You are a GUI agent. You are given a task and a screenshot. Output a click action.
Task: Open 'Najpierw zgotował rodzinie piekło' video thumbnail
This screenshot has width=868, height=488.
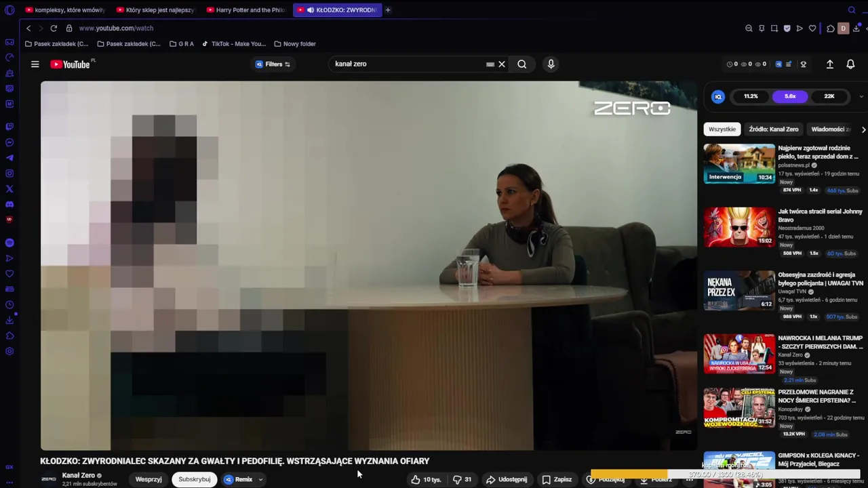[739, 163]
